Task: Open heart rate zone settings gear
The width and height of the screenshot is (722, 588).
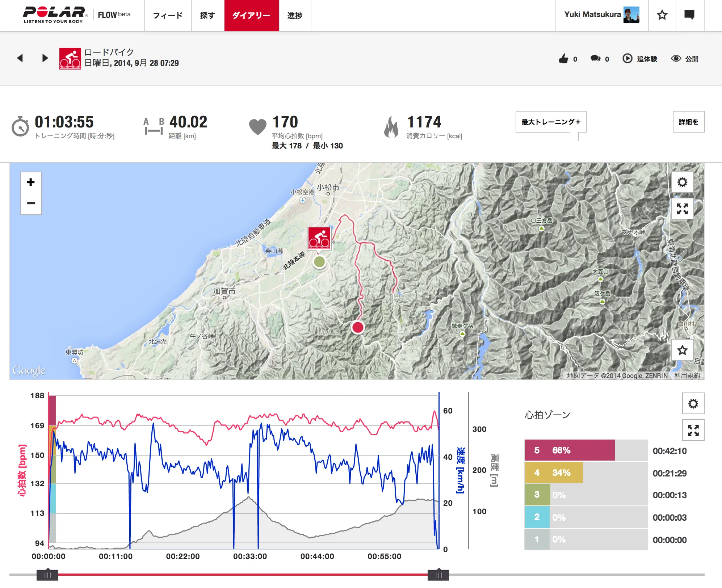Action: [693, 403]
